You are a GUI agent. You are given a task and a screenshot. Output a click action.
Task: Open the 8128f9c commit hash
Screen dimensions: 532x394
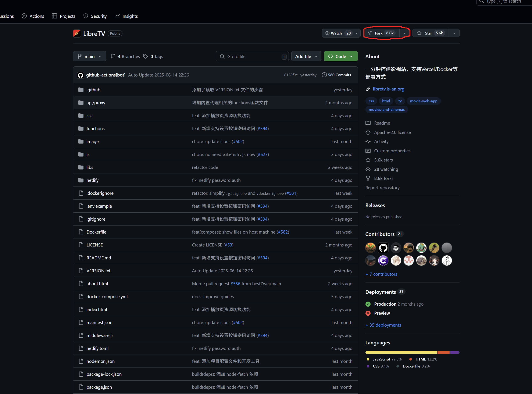[291, 75]
